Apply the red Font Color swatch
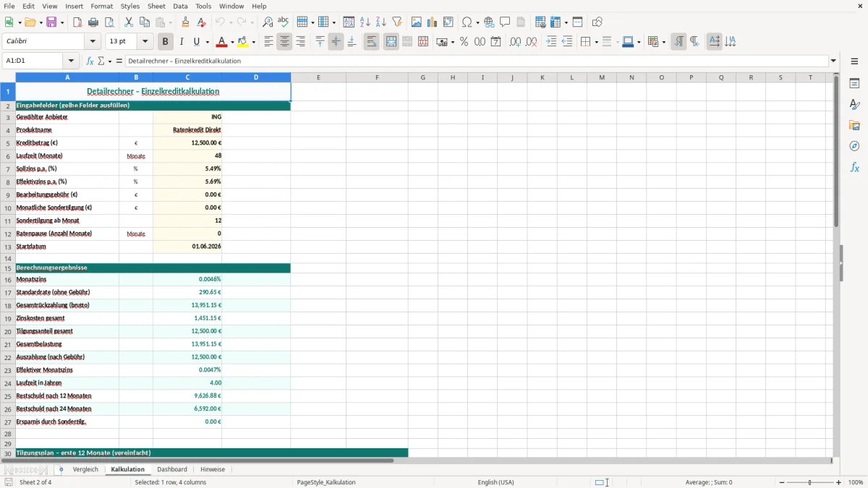868x488 pixels. coord(223,42)
